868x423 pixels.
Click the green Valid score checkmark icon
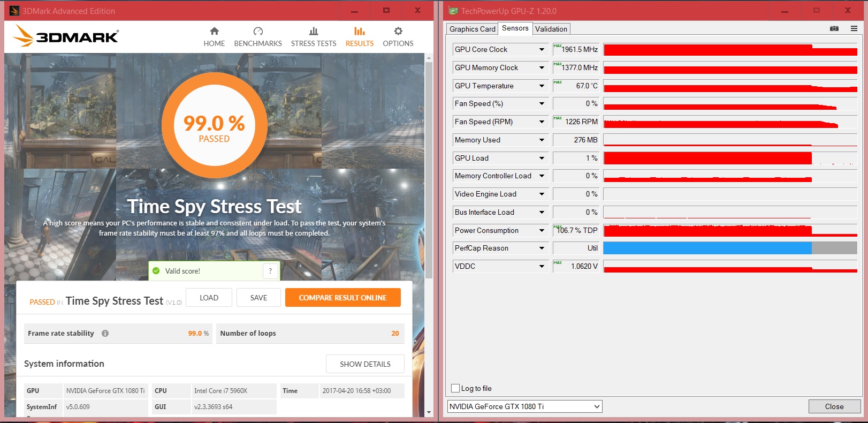[156, 271]
